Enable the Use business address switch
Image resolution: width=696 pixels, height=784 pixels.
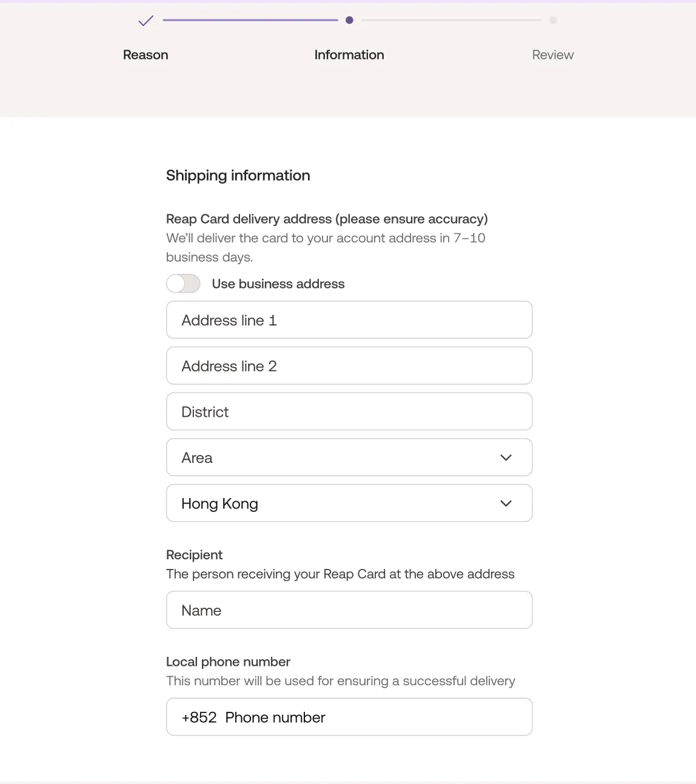pyautogui.click(x=183, y=284)
